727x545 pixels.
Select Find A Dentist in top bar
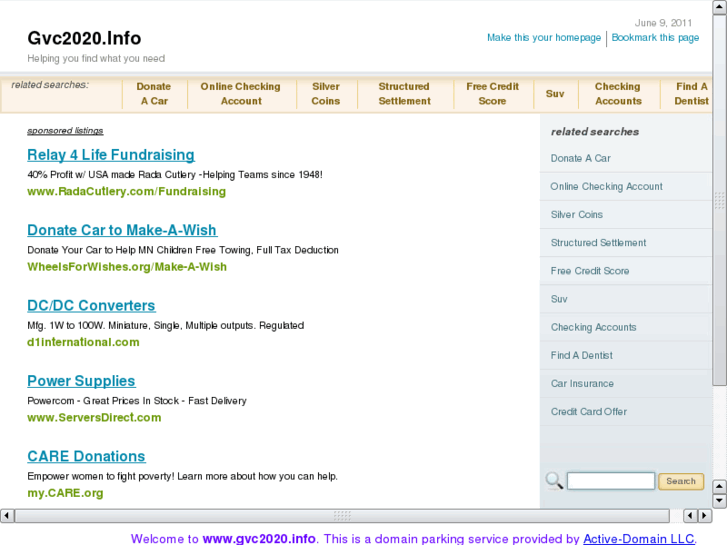click(x=691, y=94)
